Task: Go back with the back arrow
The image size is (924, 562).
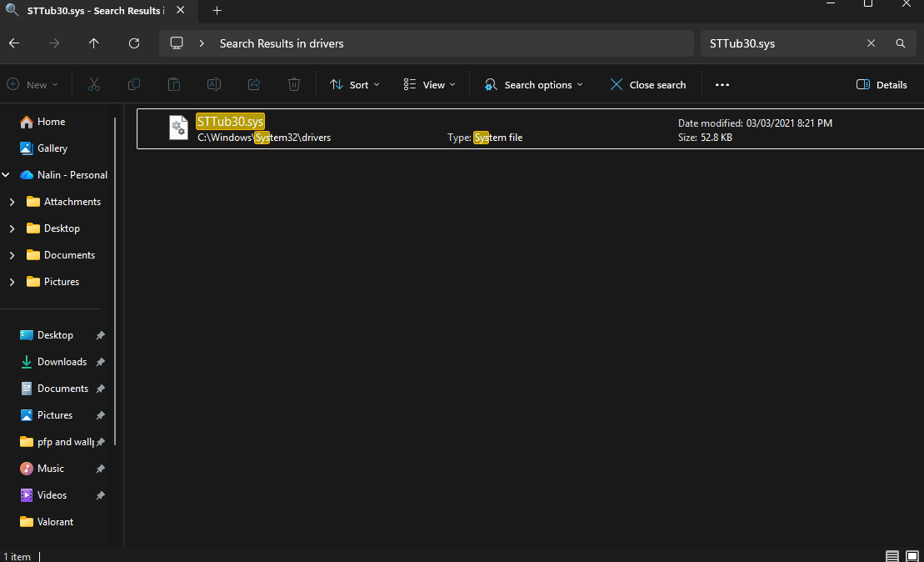Action: pos(14,43)
